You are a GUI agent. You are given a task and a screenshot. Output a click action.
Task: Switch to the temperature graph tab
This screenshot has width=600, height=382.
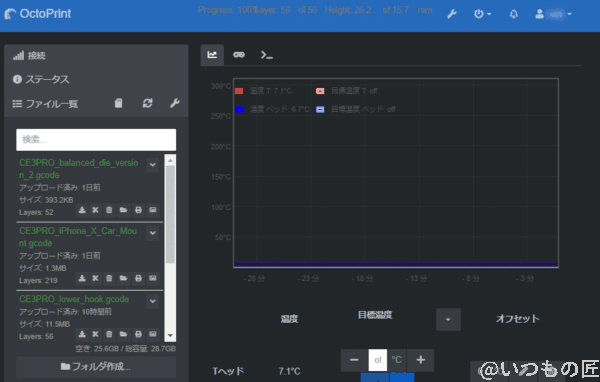point(212,55)
